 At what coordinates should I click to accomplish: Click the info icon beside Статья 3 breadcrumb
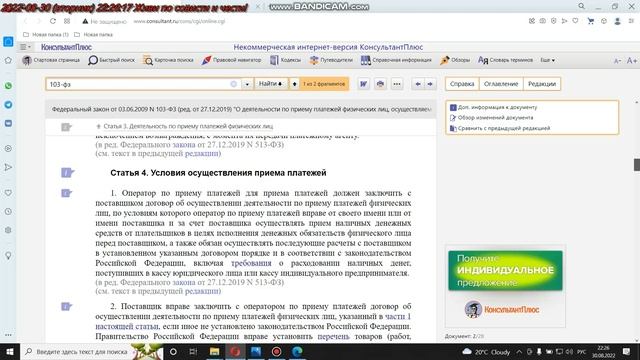pos(67,127)
